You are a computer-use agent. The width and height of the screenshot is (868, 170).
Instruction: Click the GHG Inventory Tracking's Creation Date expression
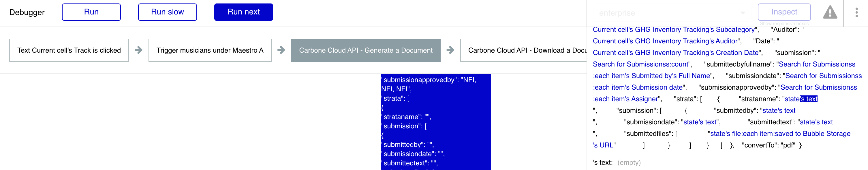(x=676, y=53)
